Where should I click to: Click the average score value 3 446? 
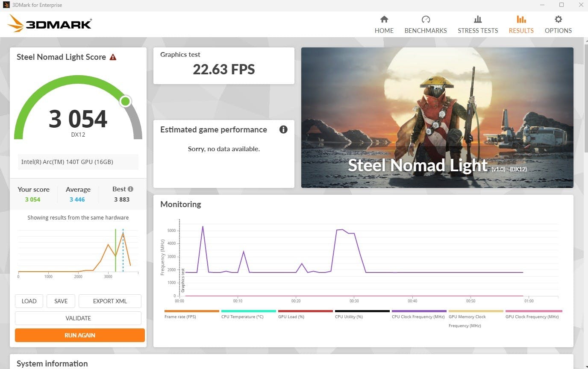pyautogui.click(x=77, y=199)
